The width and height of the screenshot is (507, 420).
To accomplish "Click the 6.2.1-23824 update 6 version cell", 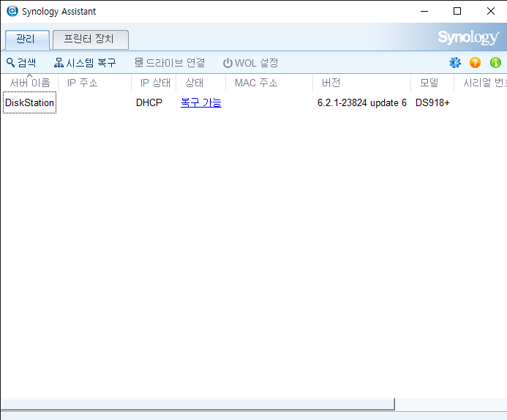I will [362, 102].
